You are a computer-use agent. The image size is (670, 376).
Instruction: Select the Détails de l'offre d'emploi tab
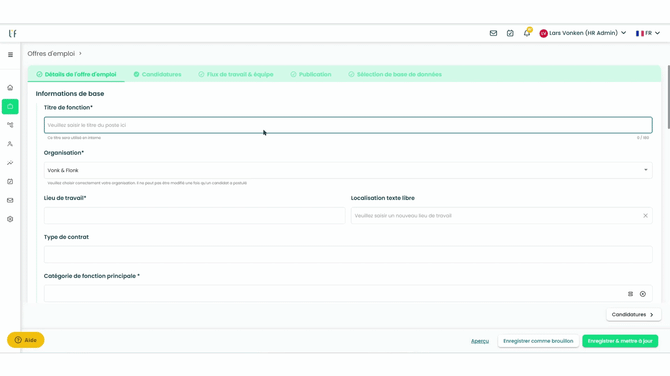click(x=76, y=74)
